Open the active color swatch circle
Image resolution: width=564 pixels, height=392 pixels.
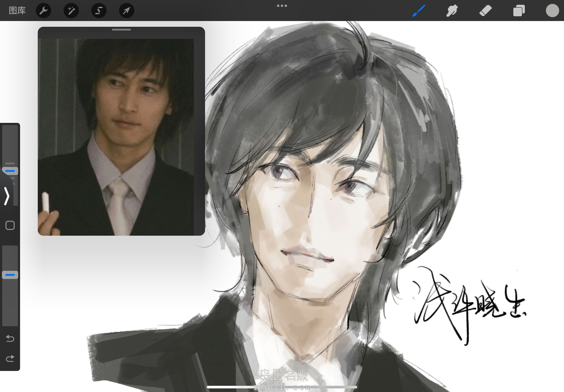pos(552,11)
